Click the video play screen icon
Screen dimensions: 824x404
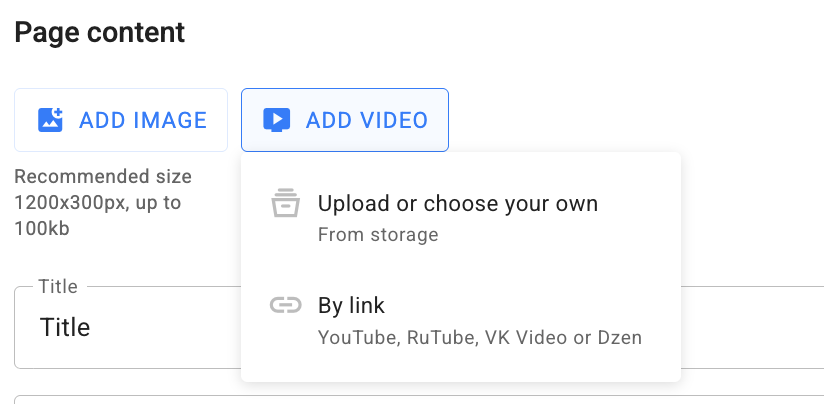pos(276,120)
